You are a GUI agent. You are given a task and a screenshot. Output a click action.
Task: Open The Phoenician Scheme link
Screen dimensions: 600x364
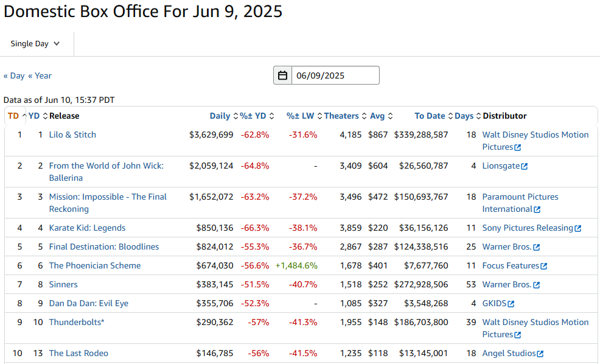95,265
